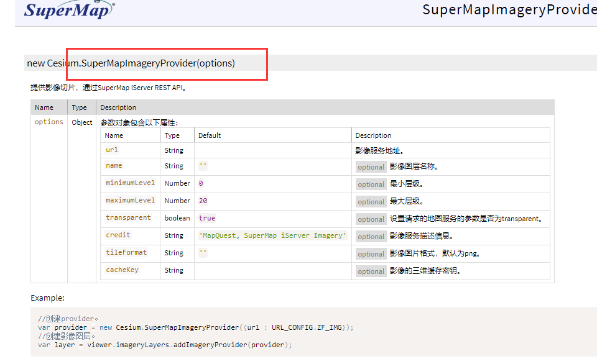Click the Number type in maximumLevel row
This screenshot has height=364, width=597.
point(177,201)
